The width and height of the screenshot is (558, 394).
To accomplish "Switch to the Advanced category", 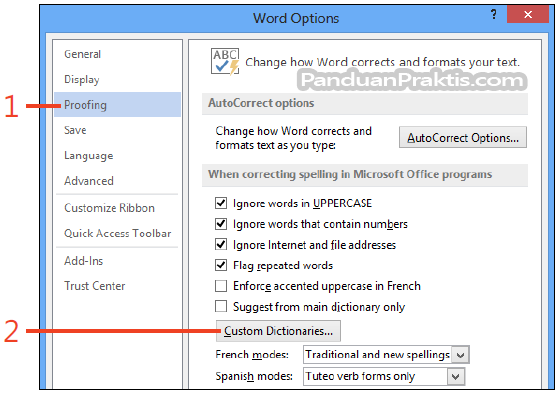I will click(117, 181).
